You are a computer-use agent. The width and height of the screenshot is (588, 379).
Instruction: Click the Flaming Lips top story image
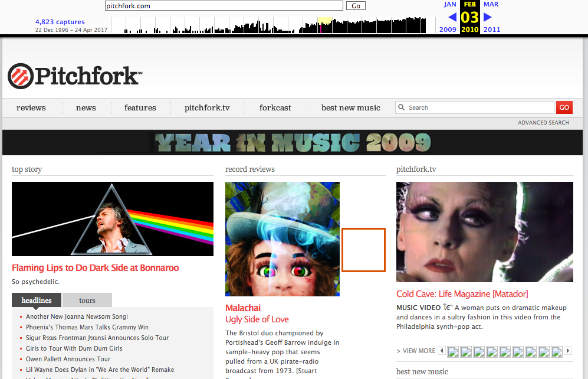(x=113, y=219)
